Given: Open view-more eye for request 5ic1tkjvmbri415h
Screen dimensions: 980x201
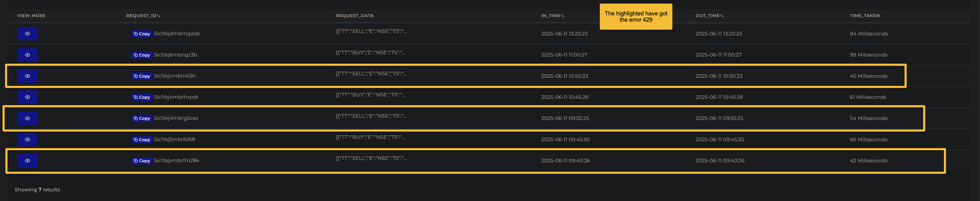Looking at the screenshot, I should point(27,76).
